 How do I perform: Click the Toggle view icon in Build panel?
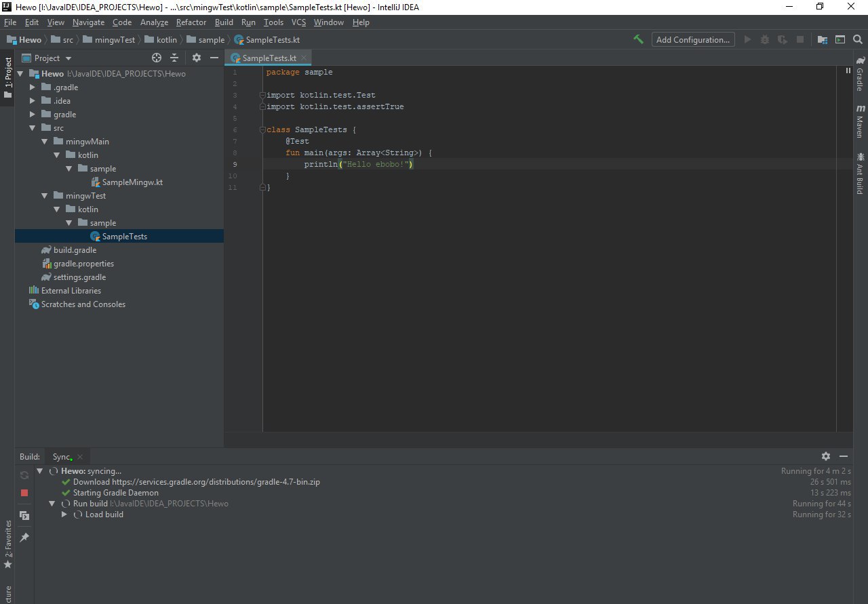point(24,515)
